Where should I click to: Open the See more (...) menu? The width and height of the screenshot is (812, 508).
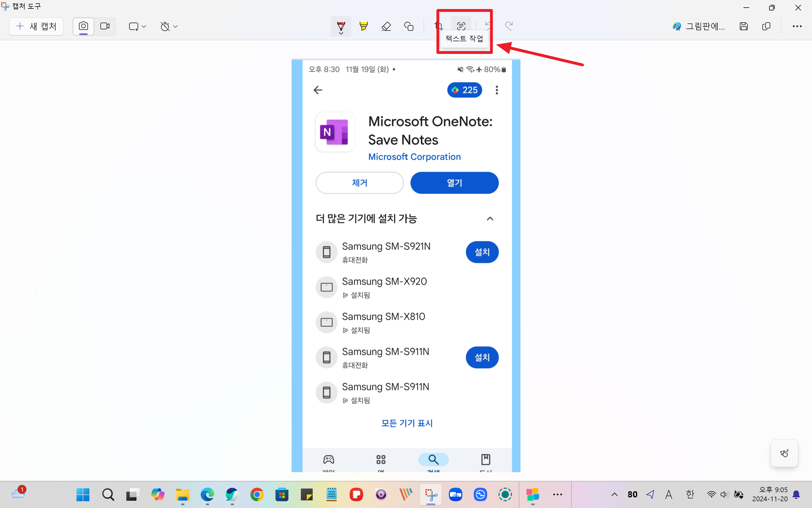797,26
